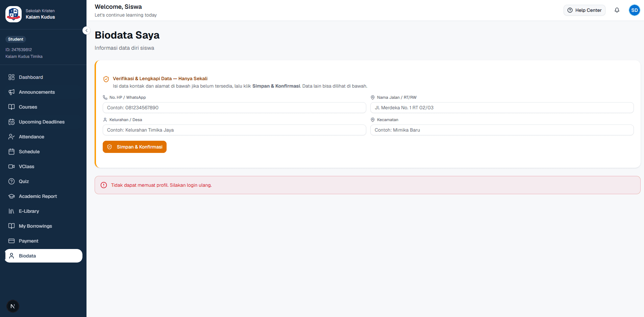Click 'Informasi data diri siswa' subtitle
Image resolution: width=644 pixels, height=317 pixels.
tap(124, 48)
